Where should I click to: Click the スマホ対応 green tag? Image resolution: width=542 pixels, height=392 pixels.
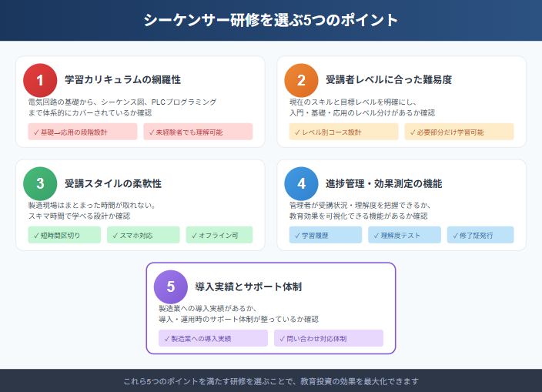click(x=143, y=235)
